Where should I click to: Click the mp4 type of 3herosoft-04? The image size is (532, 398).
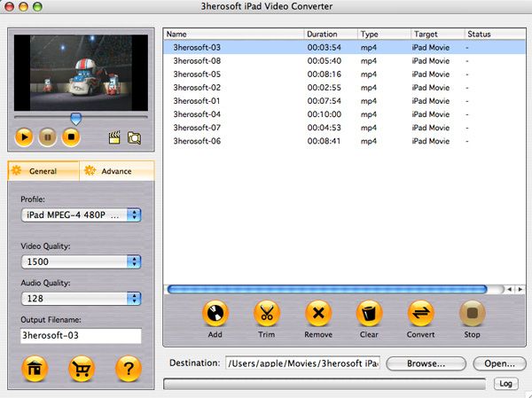point(369,114)
